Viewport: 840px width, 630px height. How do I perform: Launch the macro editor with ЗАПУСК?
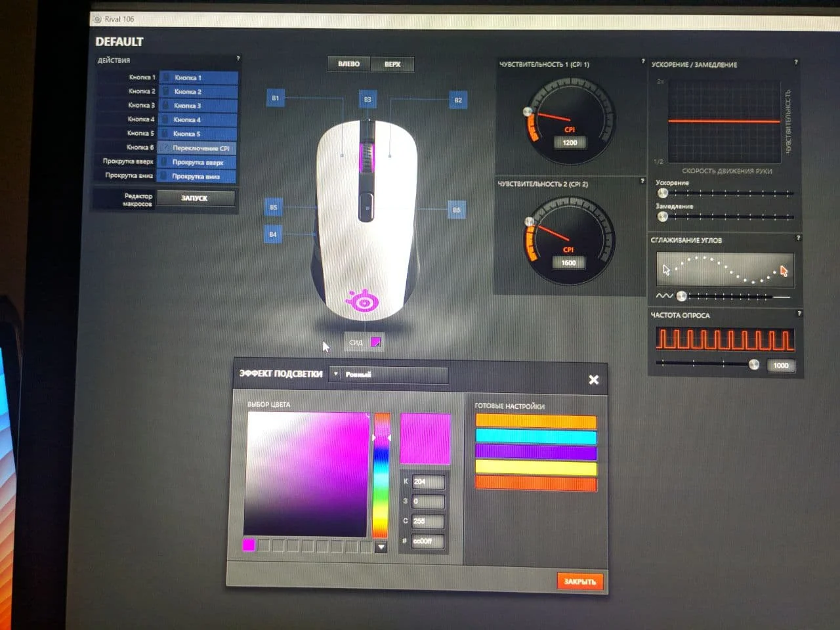tap(195, 198)
